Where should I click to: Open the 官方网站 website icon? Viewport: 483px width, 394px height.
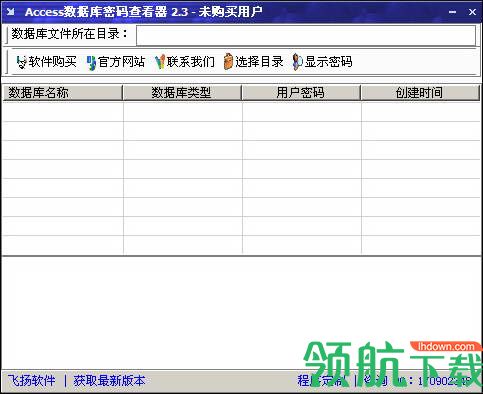pos(91,62)
